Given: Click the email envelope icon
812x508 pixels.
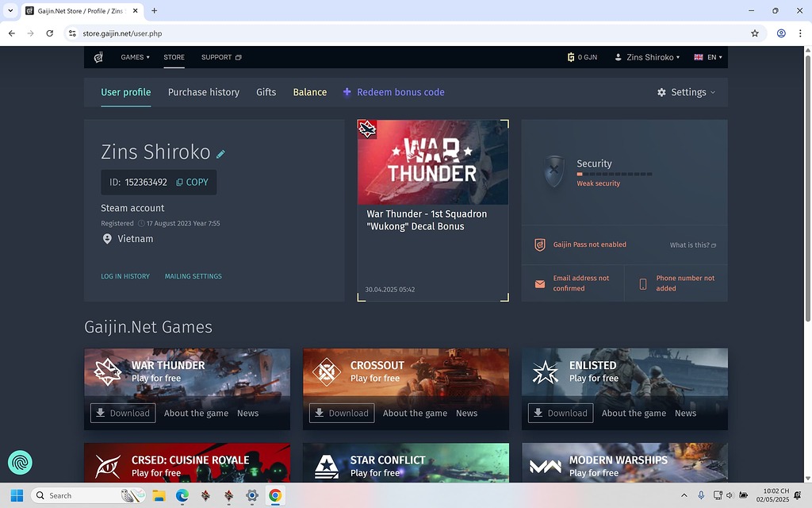Looking at the screenshot, I should (x=540, y=283).
